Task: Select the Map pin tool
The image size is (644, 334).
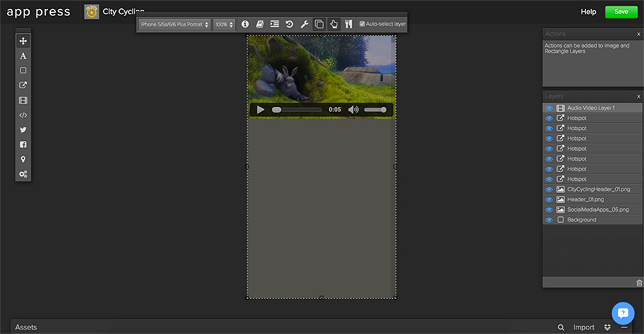Action: [x=23, y=159]
